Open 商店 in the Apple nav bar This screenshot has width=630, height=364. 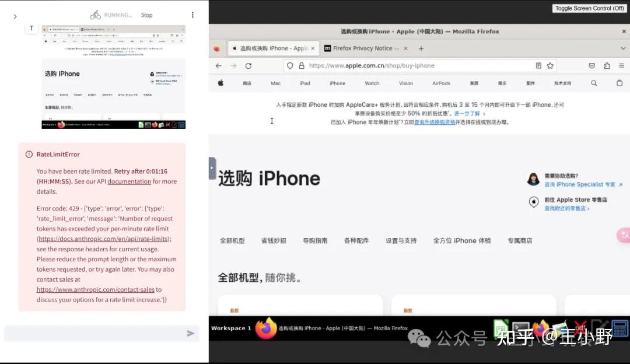pos(247,83)
